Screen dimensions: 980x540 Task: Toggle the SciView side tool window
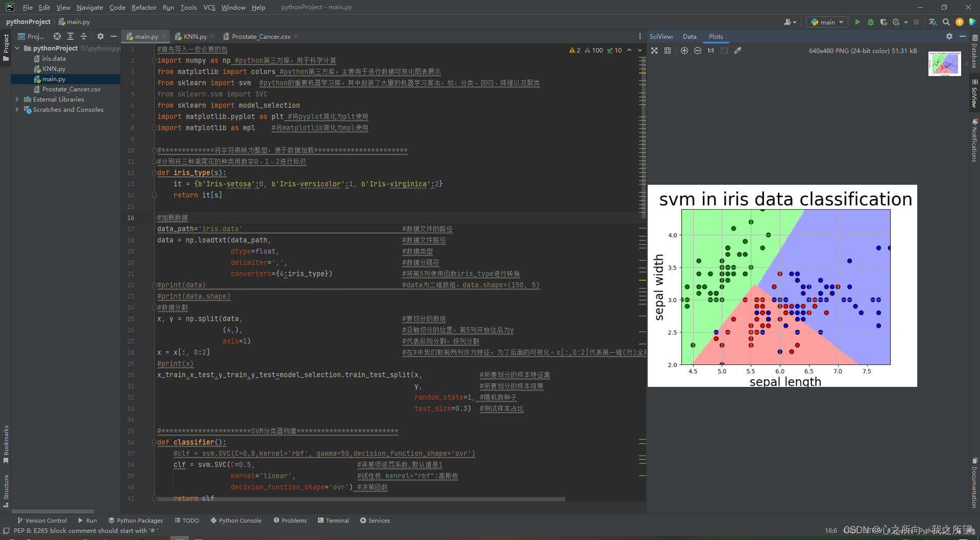point(974,93)
